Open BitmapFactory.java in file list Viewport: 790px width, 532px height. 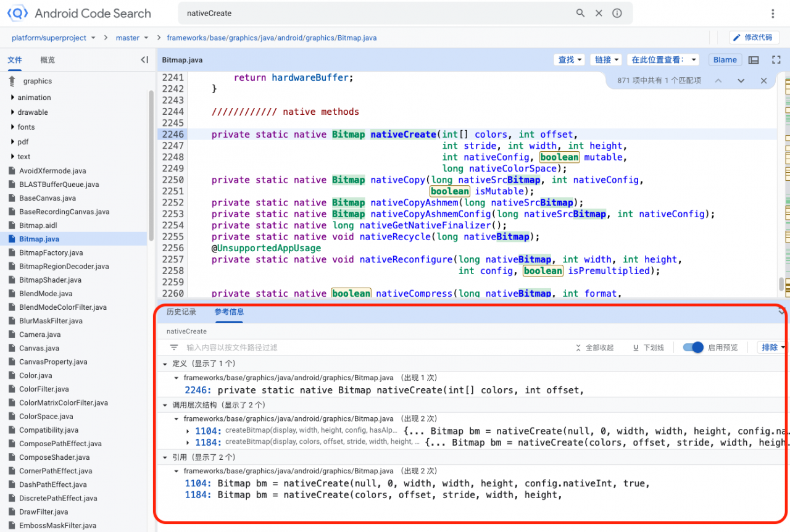[x=51, y=252]
